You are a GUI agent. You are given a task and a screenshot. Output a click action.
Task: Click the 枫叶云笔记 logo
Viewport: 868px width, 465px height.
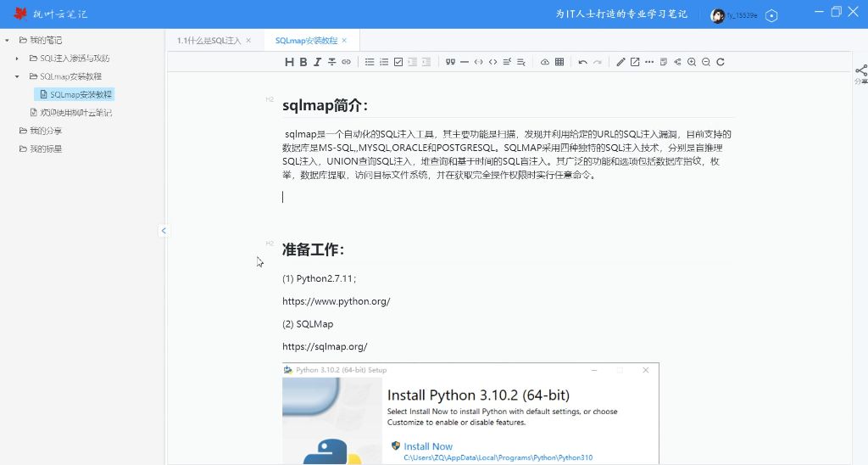(50, 14)
